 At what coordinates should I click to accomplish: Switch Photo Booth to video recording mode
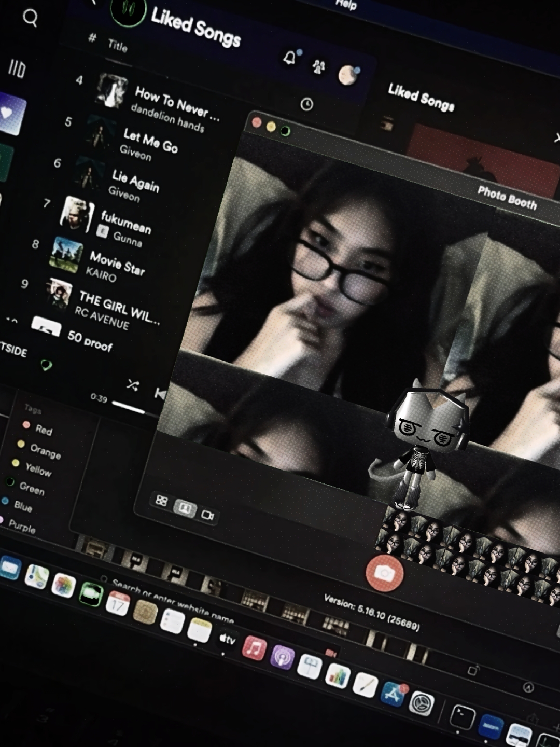(208, 515)
